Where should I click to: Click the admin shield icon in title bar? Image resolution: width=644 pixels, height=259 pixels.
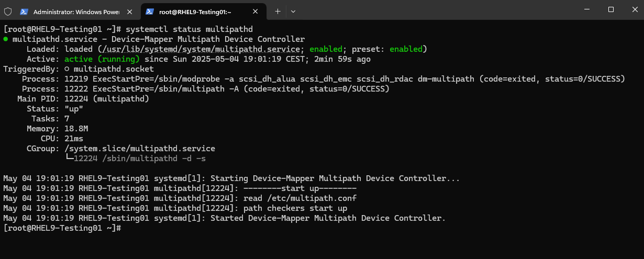(7, 11)
